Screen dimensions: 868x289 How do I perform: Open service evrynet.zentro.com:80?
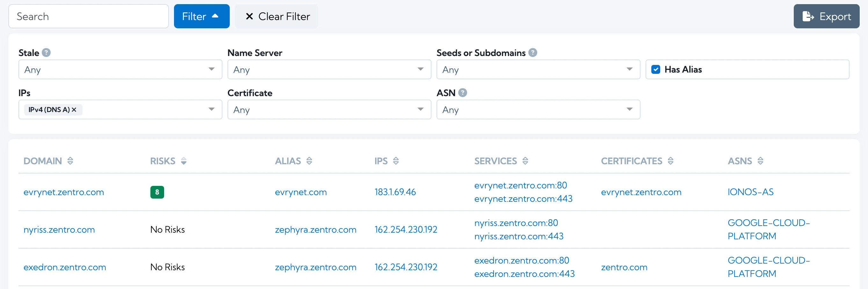coord(521,185)
